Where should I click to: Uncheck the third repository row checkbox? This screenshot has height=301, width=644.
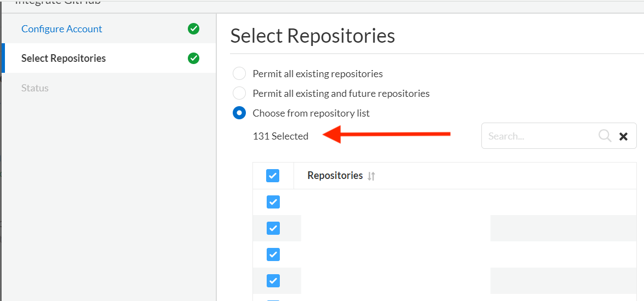(273, 254)
